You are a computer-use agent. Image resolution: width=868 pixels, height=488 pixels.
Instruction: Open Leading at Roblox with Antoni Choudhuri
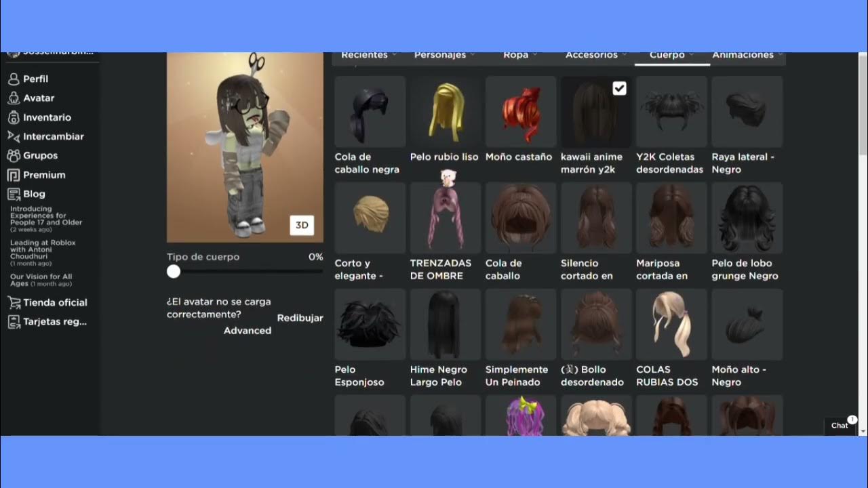[43, 252]
